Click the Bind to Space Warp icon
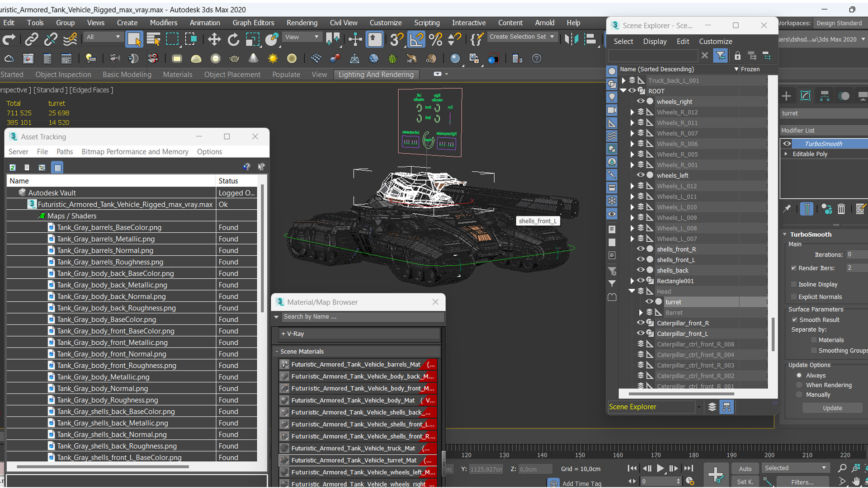868x488 pixels. click(70, 39)
